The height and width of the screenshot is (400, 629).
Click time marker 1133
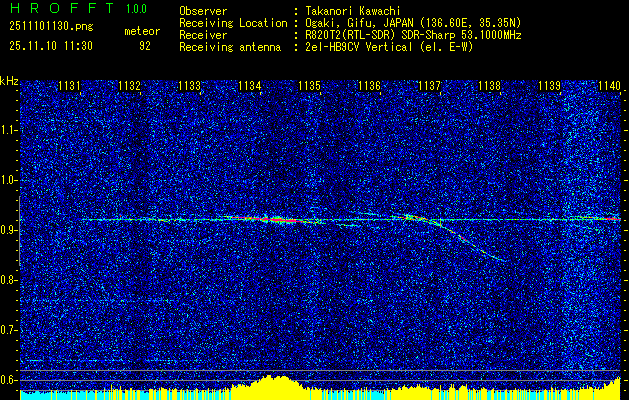click(189, 86)
